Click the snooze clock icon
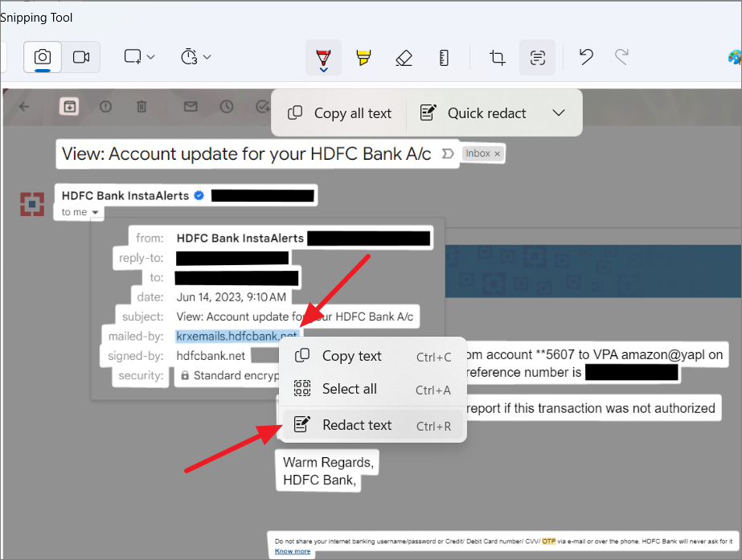Screen dimensions: 742x560 pos(227,107)
